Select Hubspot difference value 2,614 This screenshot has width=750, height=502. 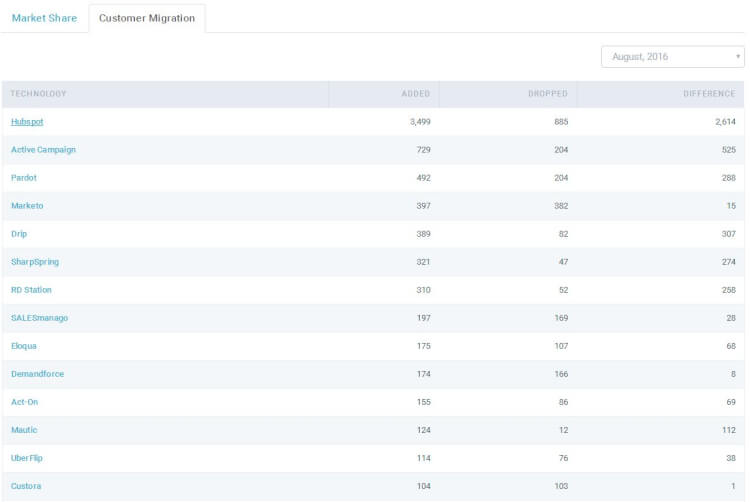[725, 122]
